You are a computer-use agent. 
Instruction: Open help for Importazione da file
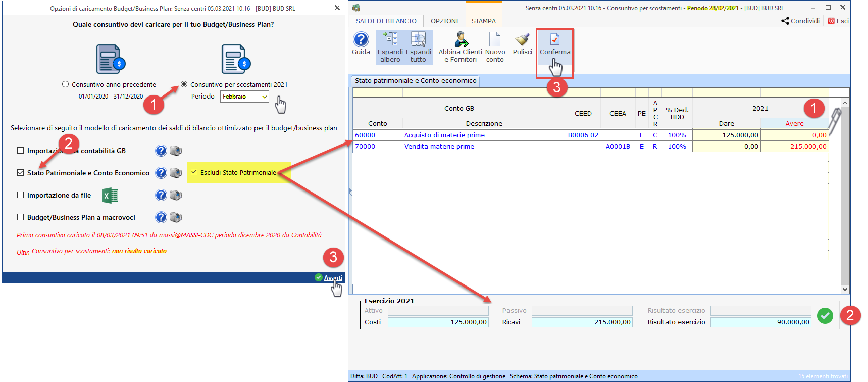pyautogui.click(x=161, y=195)
